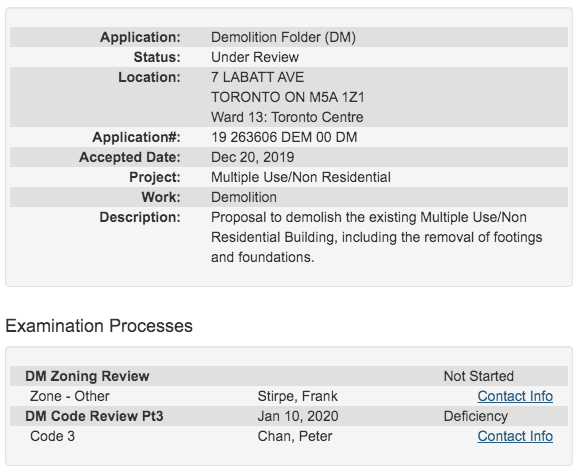Click the Jan 10, 2020 review date
The width and height of the screenshot is (578, 471).
click(x=298, y=416)
